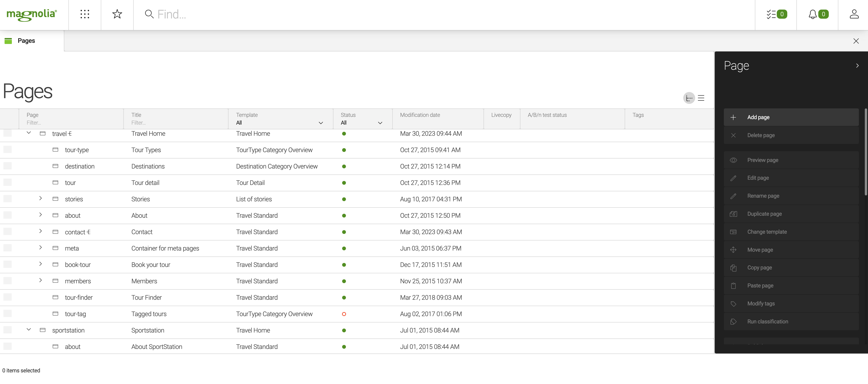Image resolution: width=868 pixels, height=384 pixels.
Task: Select the Delete page icon
Action: (x=733, y=135)
